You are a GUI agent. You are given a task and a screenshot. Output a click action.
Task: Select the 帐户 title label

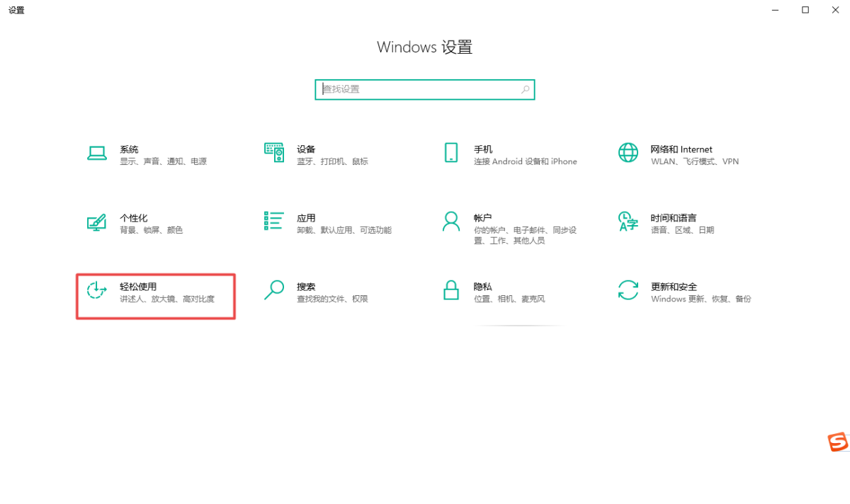tap(483, 218)
